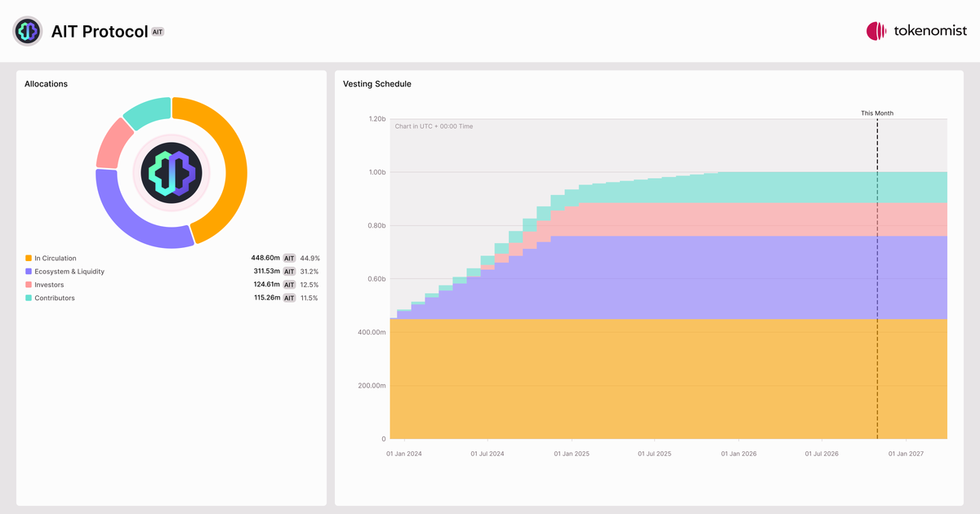Click the Contributors legend label
The height and width of the screenshot is (514, 980).
click(55, 299)
